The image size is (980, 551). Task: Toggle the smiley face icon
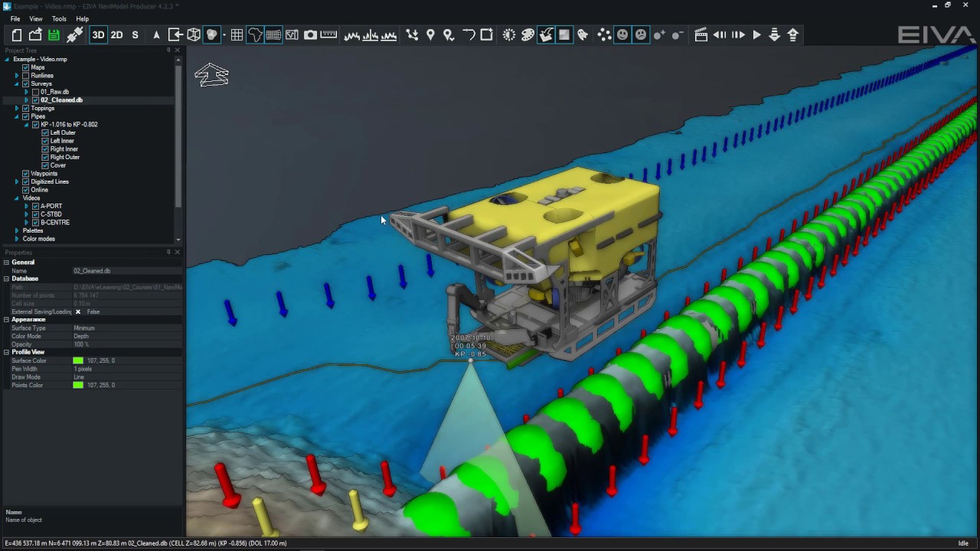pyautogui.click(x=622, y=34)
